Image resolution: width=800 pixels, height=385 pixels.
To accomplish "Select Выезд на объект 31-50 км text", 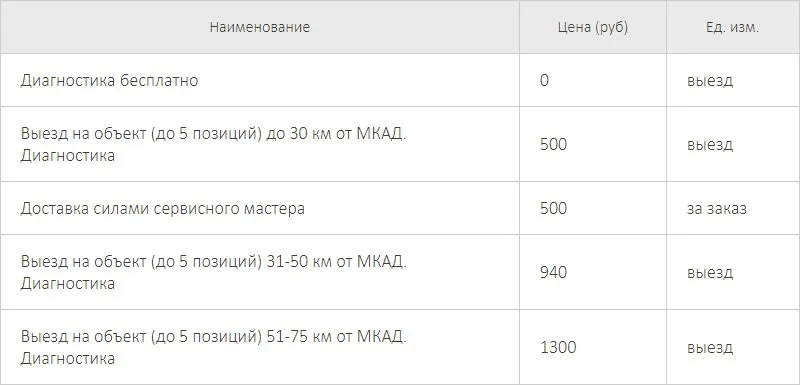I will point(213,272).
